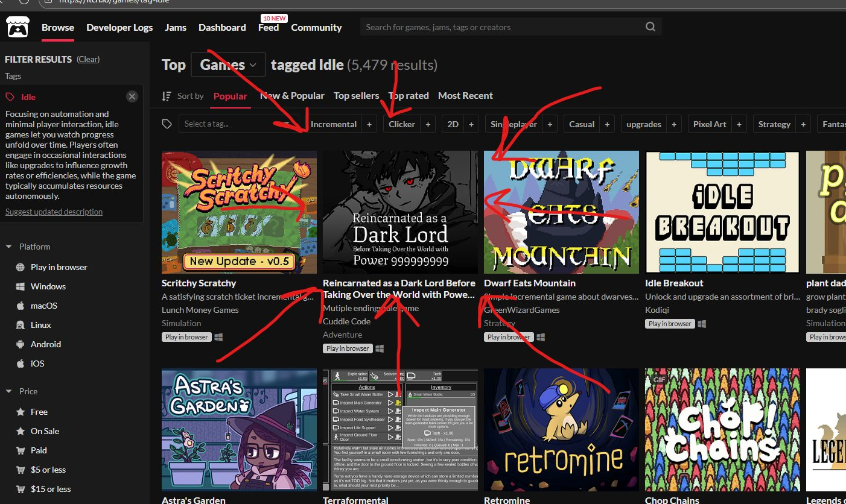The height and width of the screenshot is (504, 846).
Task: Open Developer Logs in the navigation bar
Action: (119, 28)
